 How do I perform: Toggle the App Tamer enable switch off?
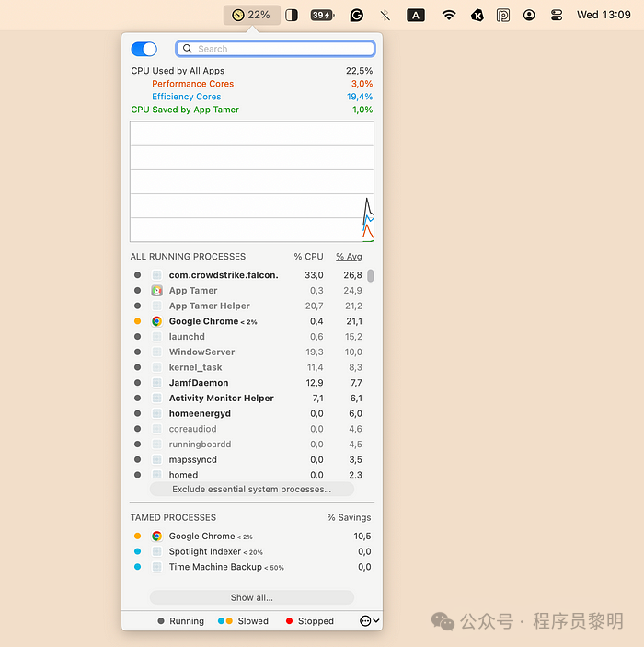click(x=144, y=49)
